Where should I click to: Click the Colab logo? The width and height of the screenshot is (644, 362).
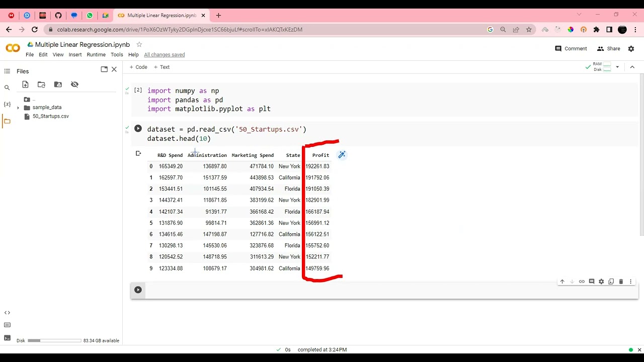tap(13, 48)
